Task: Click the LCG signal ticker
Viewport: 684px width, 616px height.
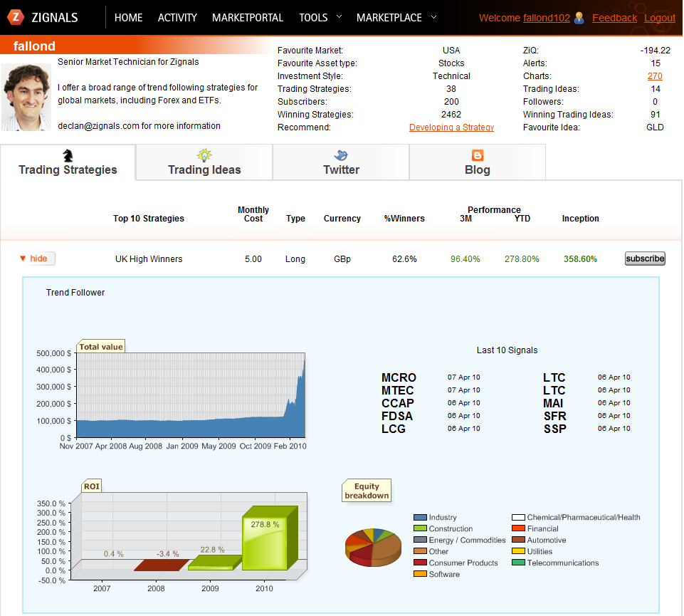Action: 394,429
